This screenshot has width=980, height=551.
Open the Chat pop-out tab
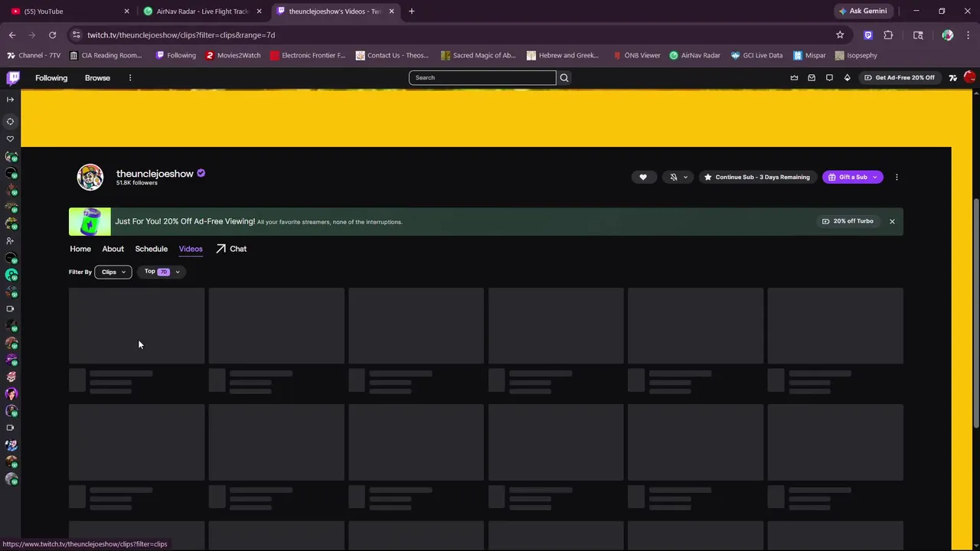tap(231, 249)
